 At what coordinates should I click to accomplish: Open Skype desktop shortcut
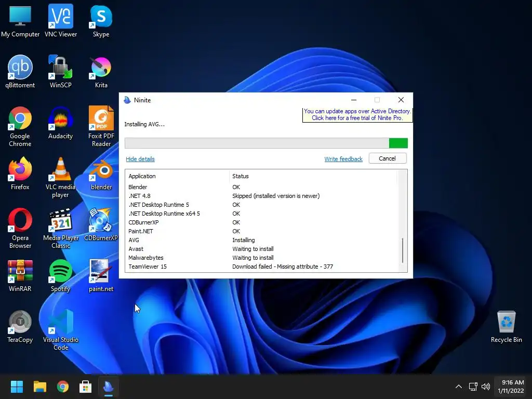click(x=101, y=20)
